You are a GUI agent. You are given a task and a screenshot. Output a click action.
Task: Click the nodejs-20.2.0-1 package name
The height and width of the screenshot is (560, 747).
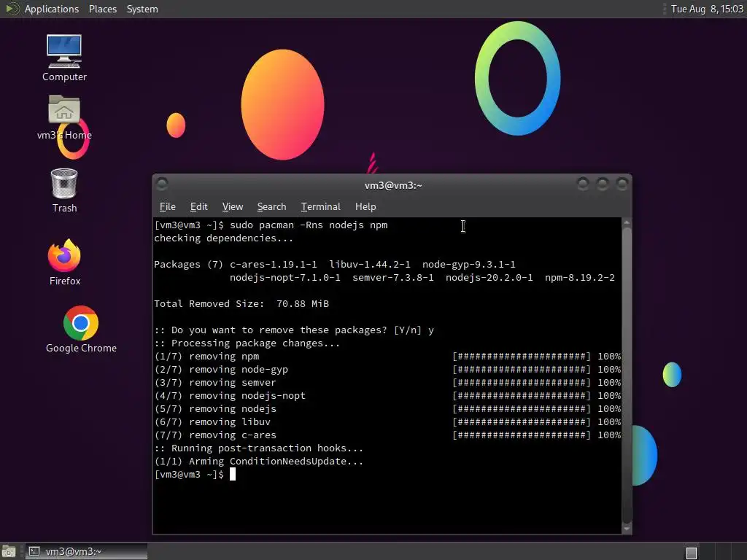click(489, 278)
